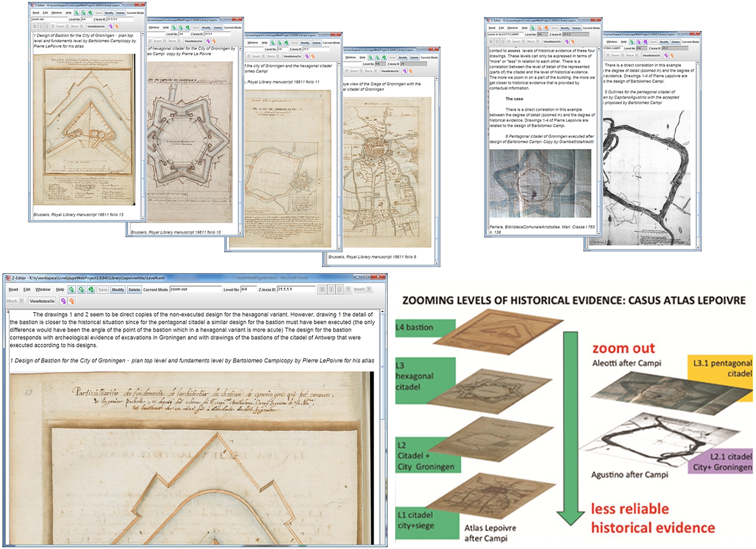Viewport: 756px width, 549px height.
Task: Click the hexagonal citadel drawing in folio 10 window
Action: click(x=190, y=142)
